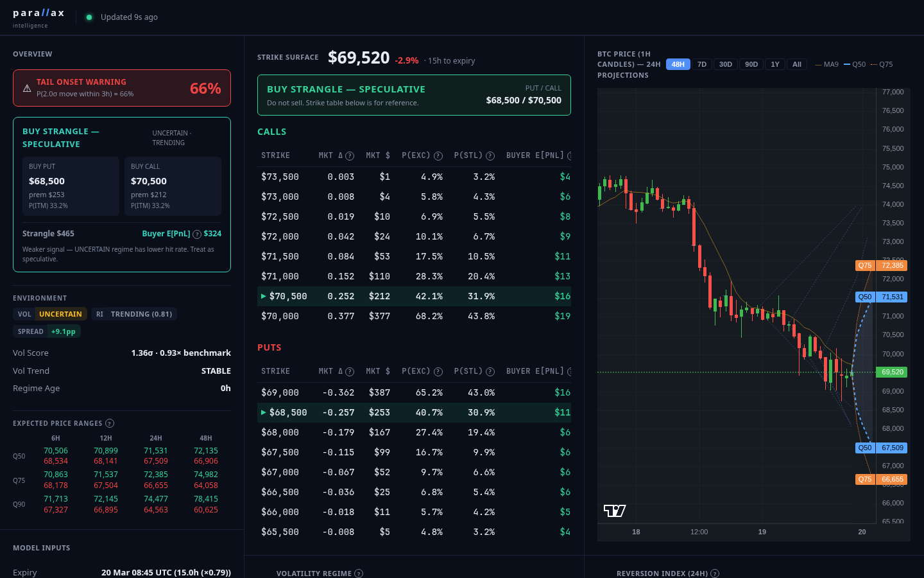
Task: Click the TradingView logo on the chart
Action: 614,509
